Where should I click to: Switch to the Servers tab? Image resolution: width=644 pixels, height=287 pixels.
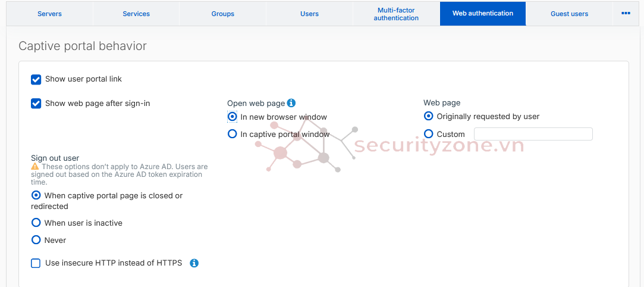49,14
